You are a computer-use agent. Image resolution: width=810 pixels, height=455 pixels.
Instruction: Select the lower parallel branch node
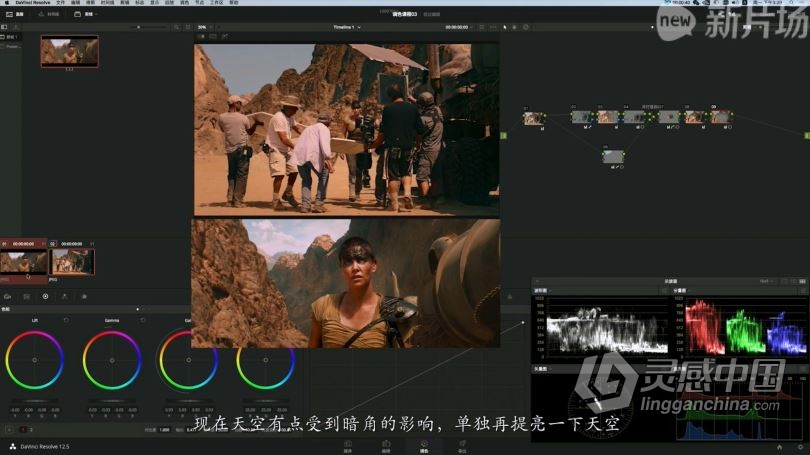click(613, 156)
